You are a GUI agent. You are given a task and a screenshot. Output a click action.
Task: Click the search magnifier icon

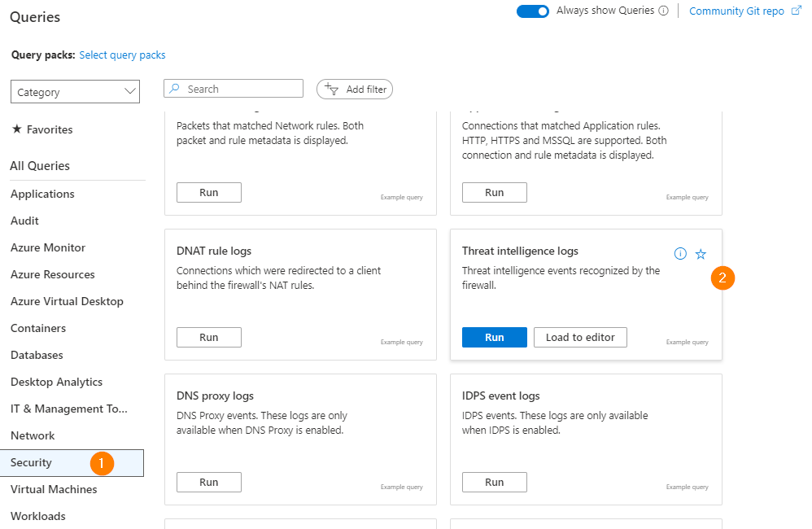pos(174,89)
